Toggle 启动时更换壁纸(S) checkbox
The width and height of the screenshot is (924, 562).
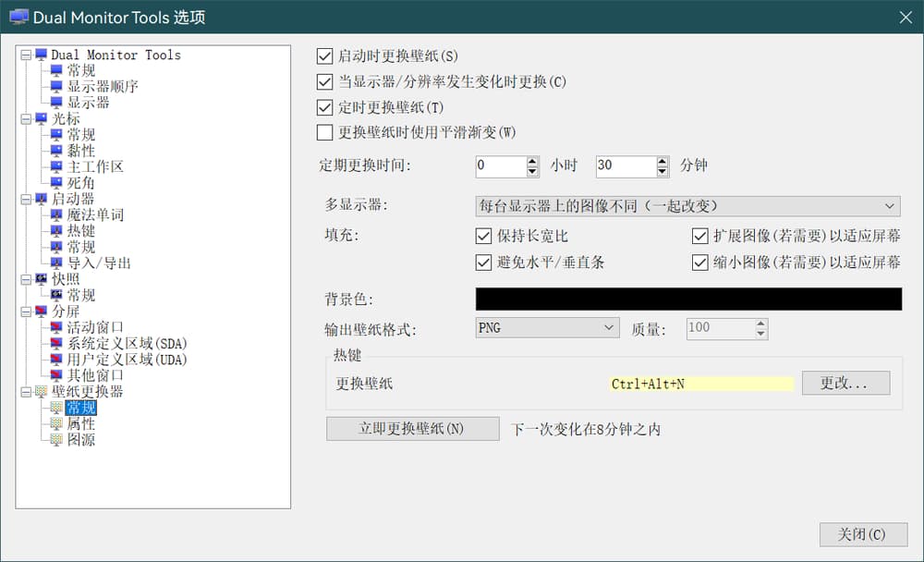(324, 56)
